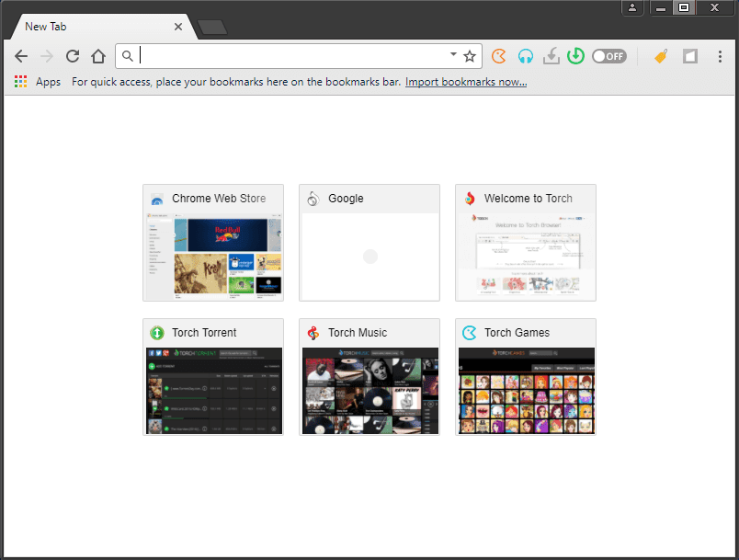Open Torch Music headphones icon
739x560 pixels.
pos(526,57)
